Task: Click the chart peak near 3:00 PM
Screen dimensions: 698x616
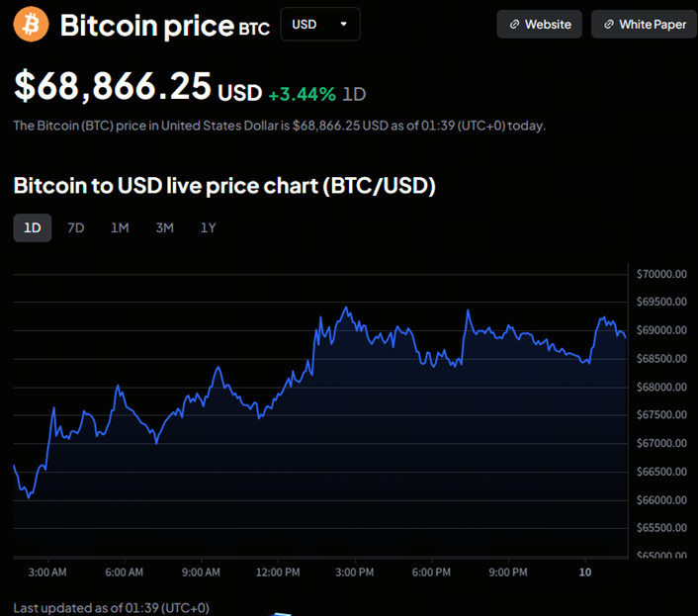Action: click(345, 308)
